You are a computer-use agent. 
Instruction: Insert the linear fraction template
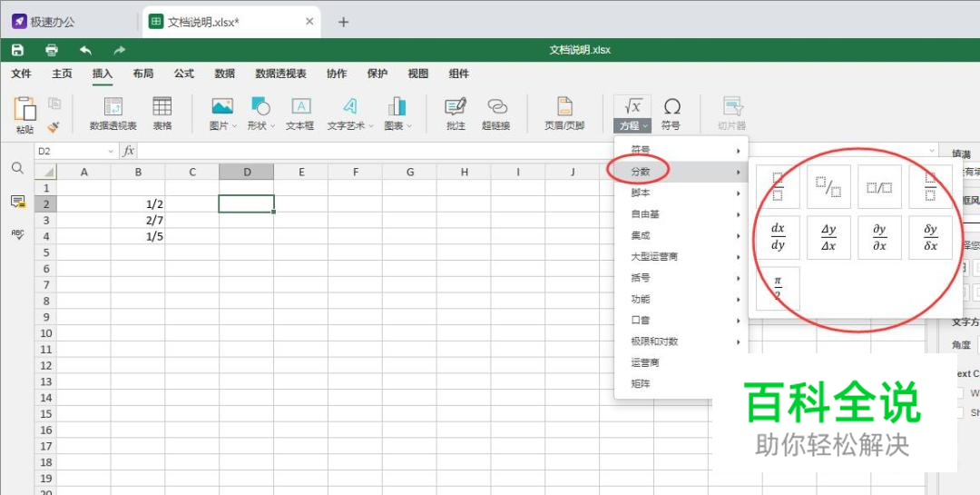click(879, 186)
